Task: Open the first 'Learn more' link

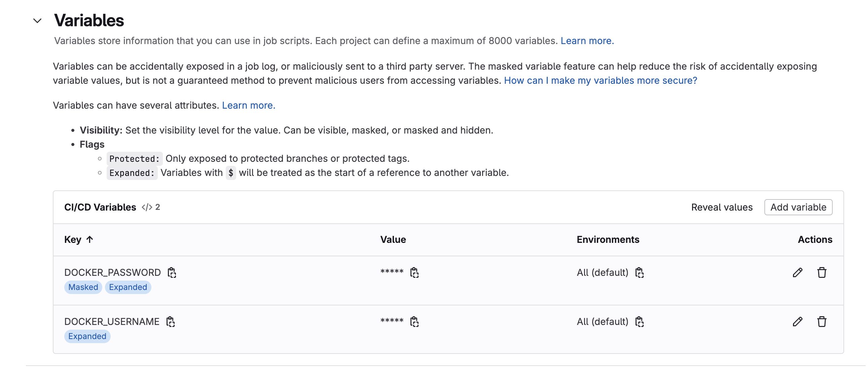Action: tap(587, 41)
